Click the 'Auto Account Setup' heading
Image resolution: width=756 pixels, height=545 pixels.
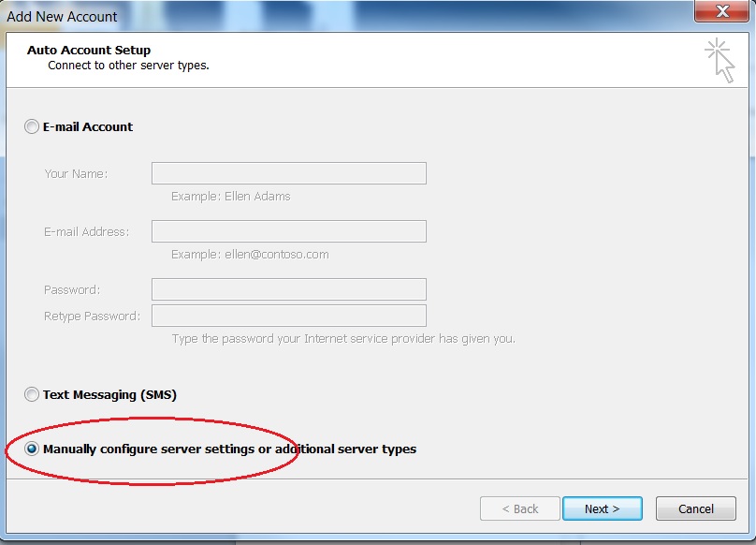click(x=89, y=51)
